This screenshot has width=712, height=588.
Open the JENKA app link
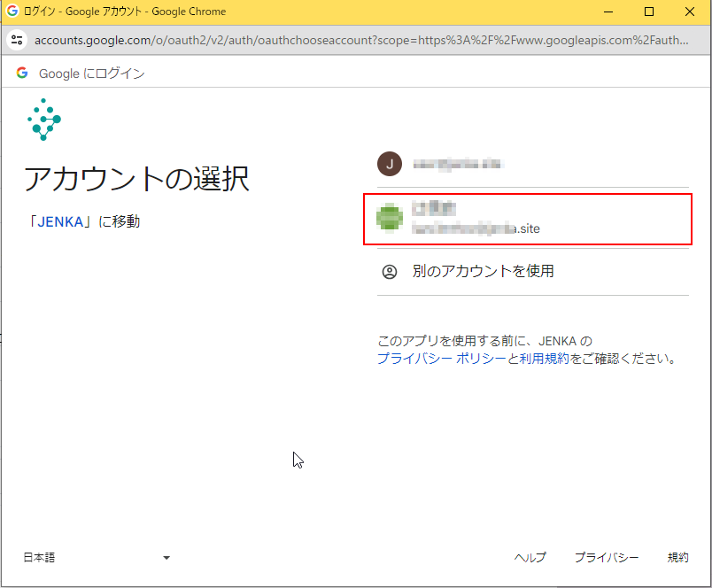[60, 221]
